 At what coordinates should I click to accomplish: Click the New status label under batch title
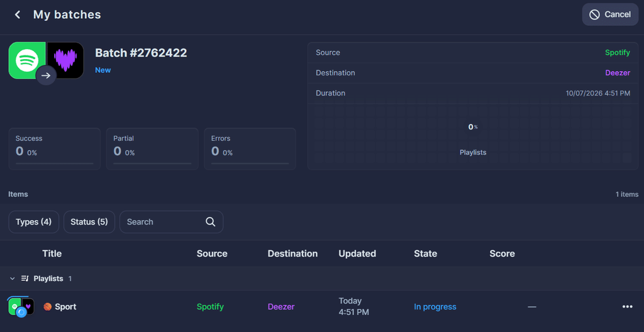pos(103,70)
